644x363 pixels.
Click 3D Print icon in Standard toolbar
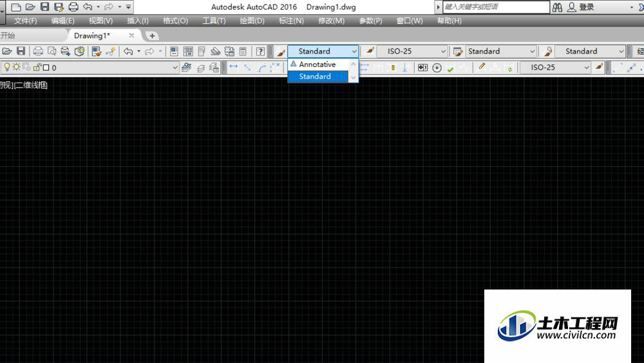[79, 52]
